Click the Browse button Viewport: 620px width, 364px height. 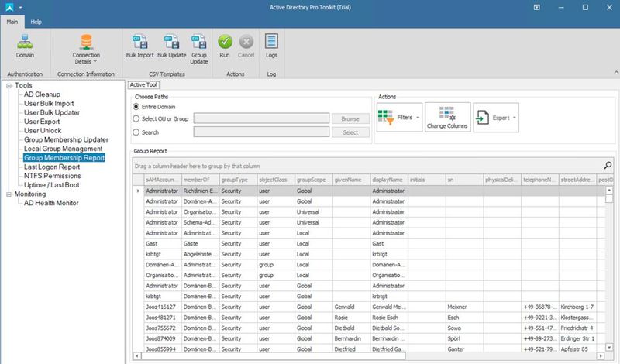pyautogui.click(x=350, y=118)
